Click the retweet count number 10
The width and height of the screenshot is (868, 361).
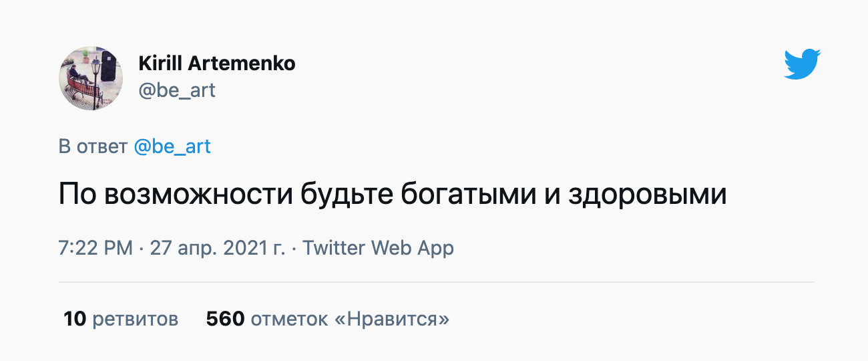click(75, 319)
